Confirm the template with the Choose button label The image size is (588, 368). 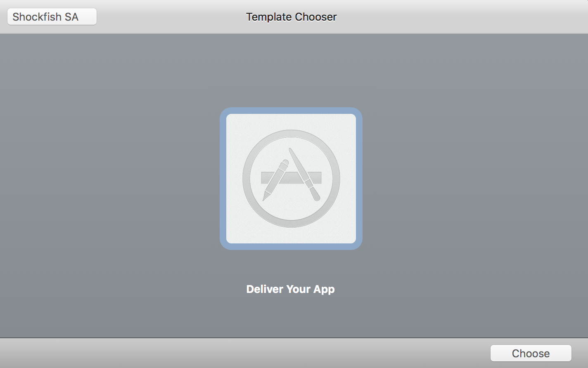tap(531, 354)
